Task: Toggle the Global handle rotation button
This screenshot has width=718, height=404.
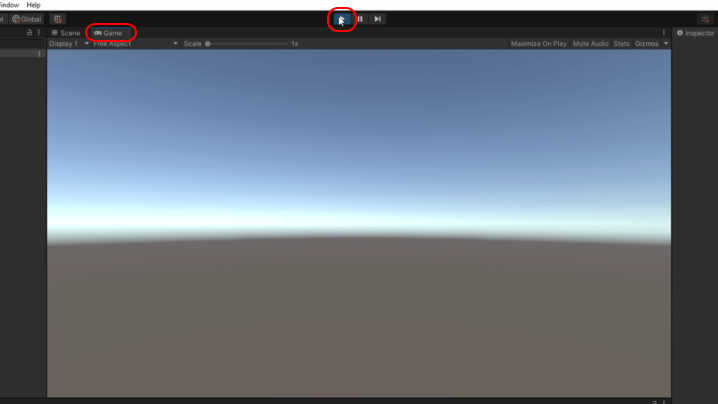Action: point(27,19)
